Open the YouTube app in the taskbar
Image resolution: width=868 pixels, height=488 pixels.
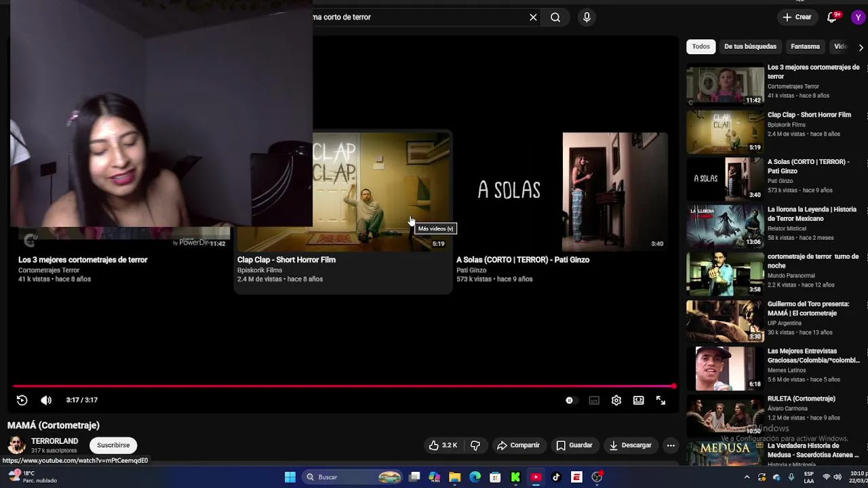coord(536,477)
